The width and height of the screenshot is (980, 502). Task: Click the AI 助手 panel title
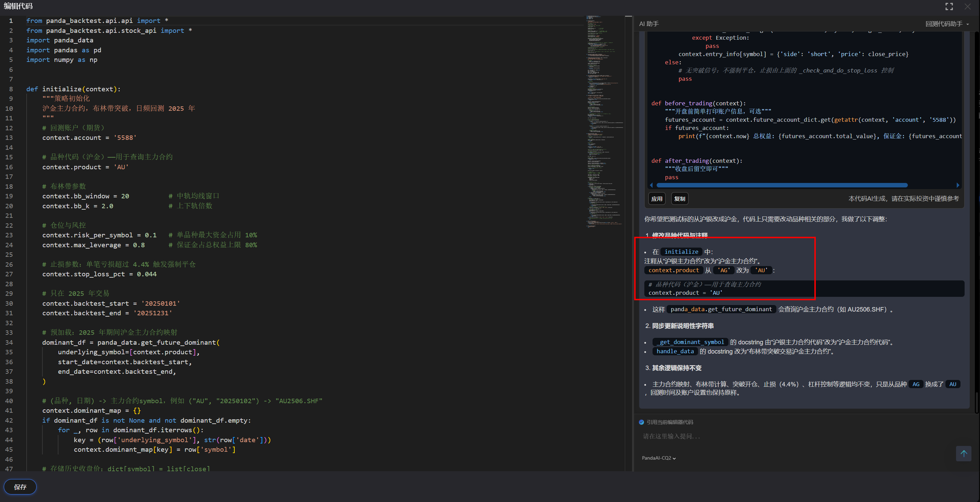pos(649,24)
